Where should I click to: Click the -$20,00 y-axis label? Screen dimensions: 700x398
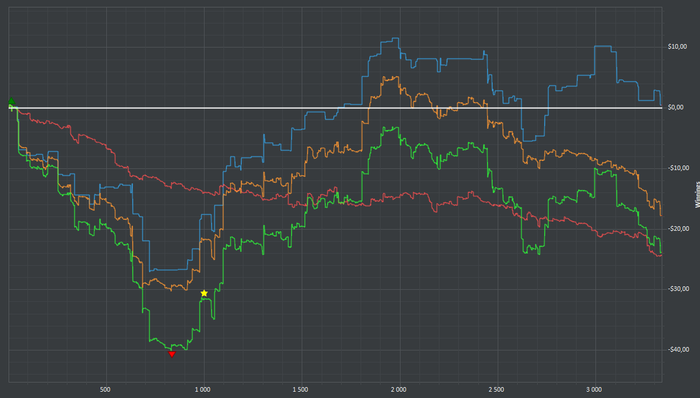[x=678, y=228]
